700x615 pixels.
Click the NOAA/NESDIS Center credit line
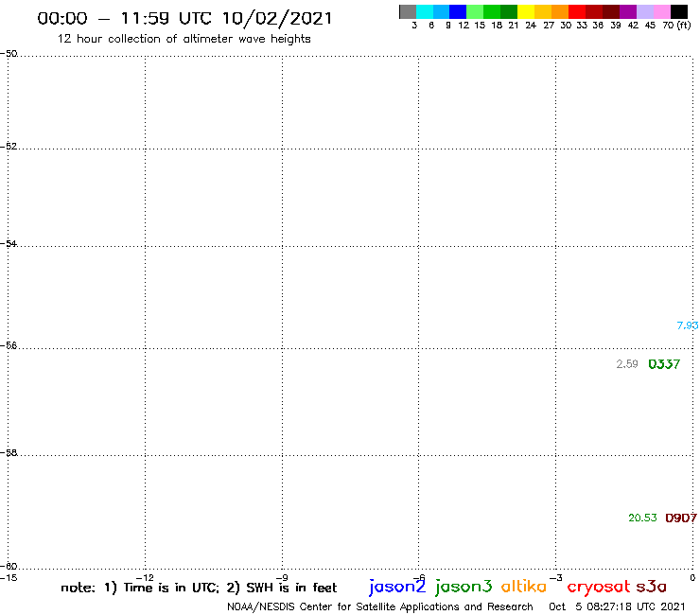380,606
